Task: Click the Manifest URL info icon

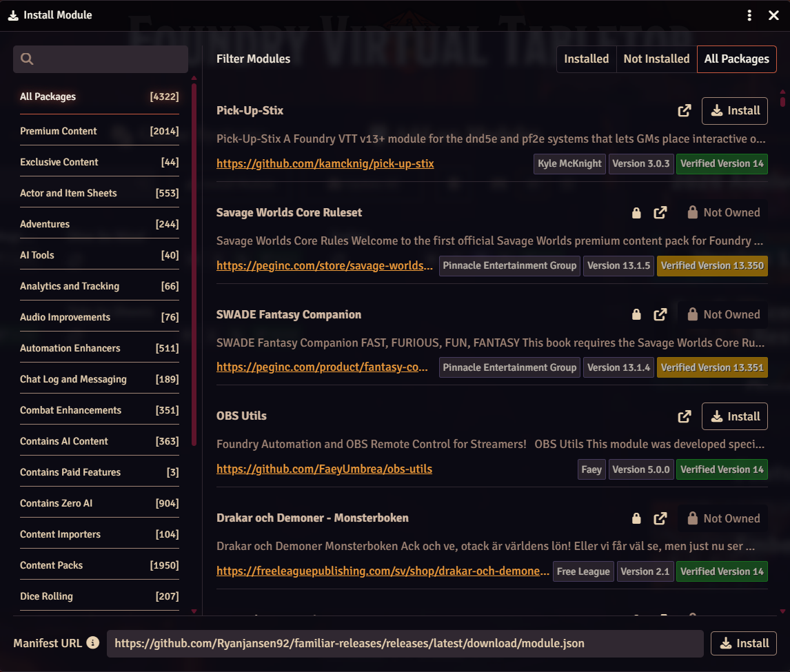Action: click(x=92, y=643)
